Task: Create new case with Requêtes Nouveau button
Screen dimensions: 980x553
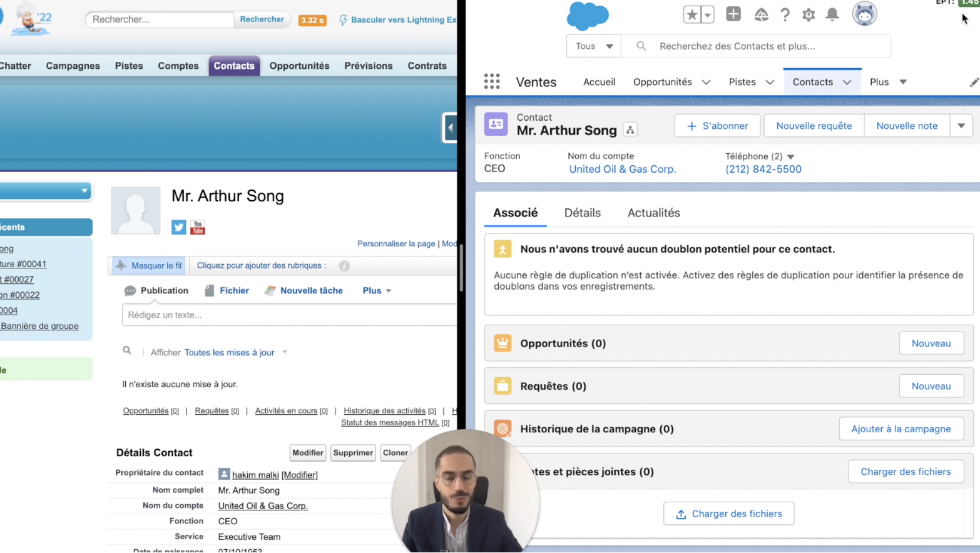Action: 931,386
